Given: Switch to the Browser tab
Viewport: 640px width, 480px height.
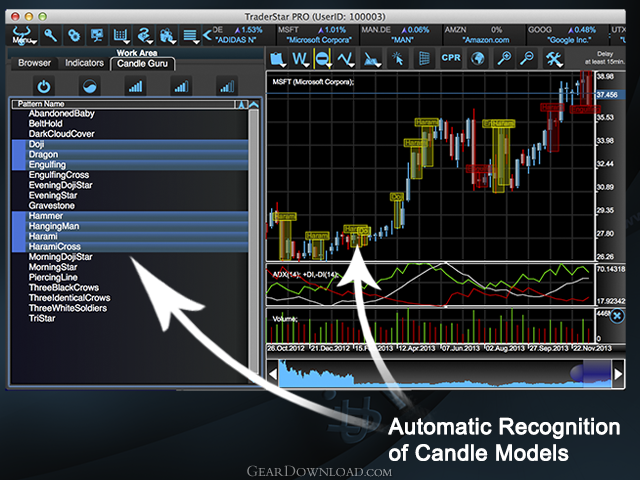Looking at the screenshot, I should (x=34, y=63).
